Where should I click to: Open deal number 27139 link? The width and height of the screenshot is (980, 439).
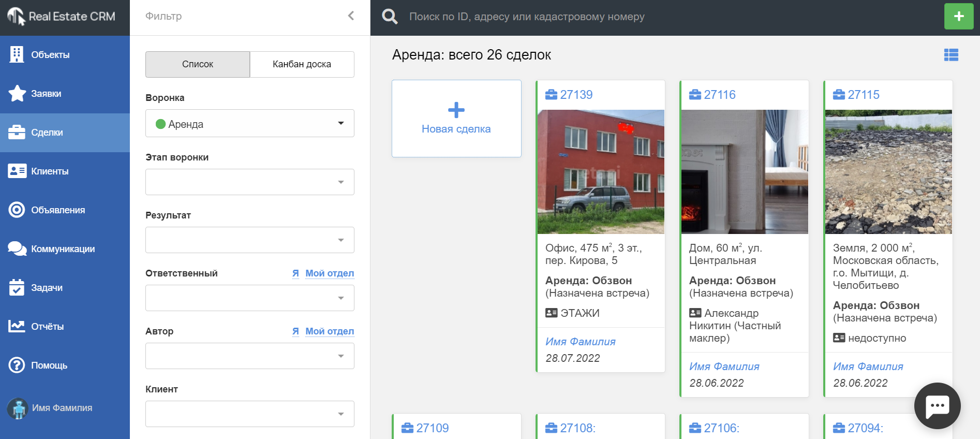[x=576, y=95]
